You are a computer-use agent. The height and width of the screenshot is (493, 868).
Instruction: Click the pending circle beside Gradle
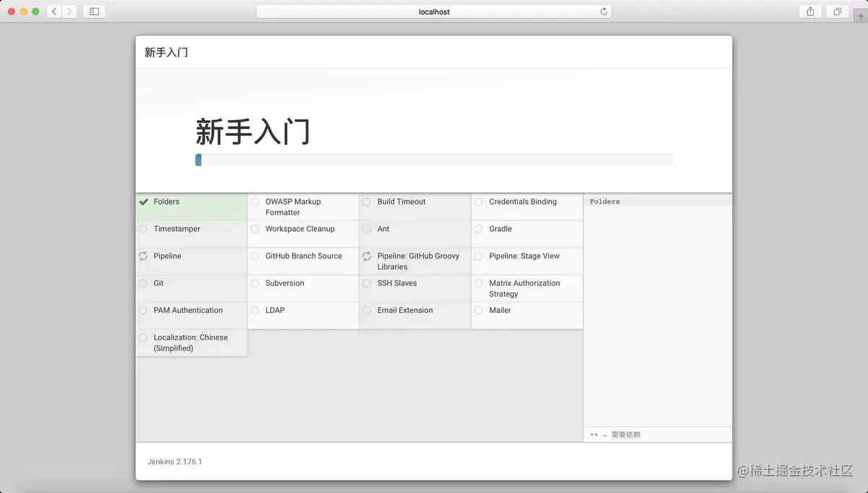(x=479, y=229)
